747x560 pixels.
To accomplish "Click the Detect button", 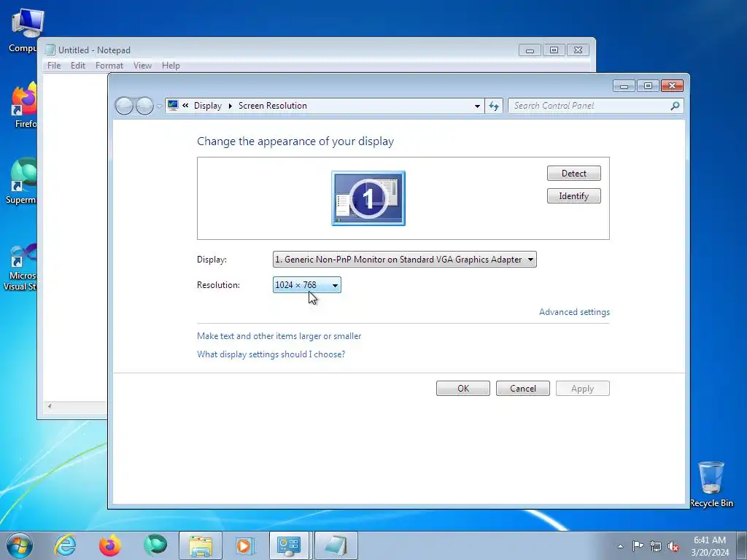I will coord(573,174).
